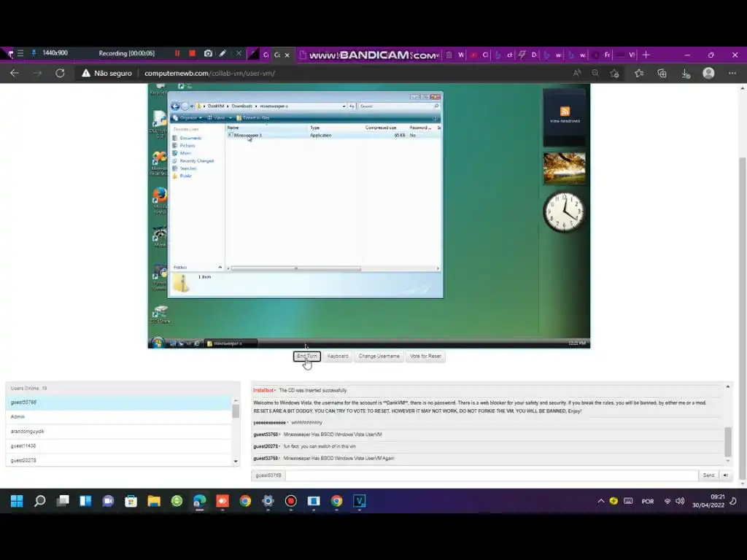This screenshot has height=560, width=747.
Task: Open File Explorer from Windows taskbar
Action: pyautogui.click(x=154, y=501)
